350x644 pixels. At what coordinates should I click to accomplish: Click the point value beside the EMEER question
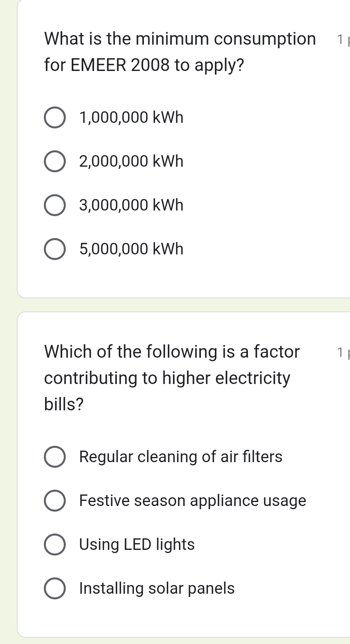point(342,39)
